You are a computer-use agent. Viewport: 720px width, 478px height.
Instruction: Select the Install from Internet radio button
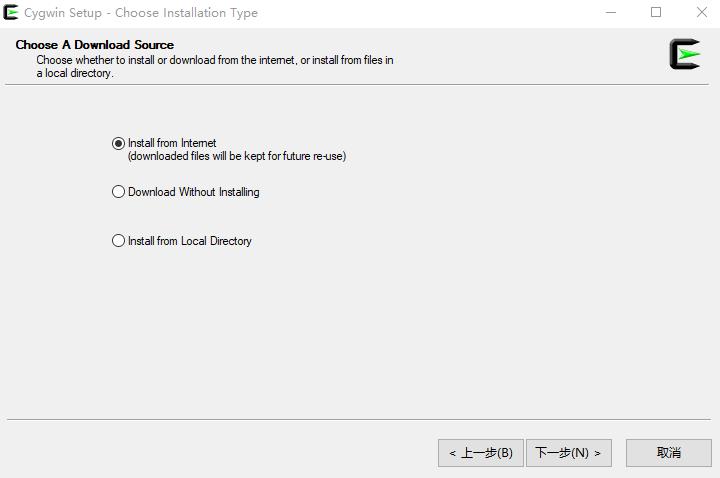118,143
